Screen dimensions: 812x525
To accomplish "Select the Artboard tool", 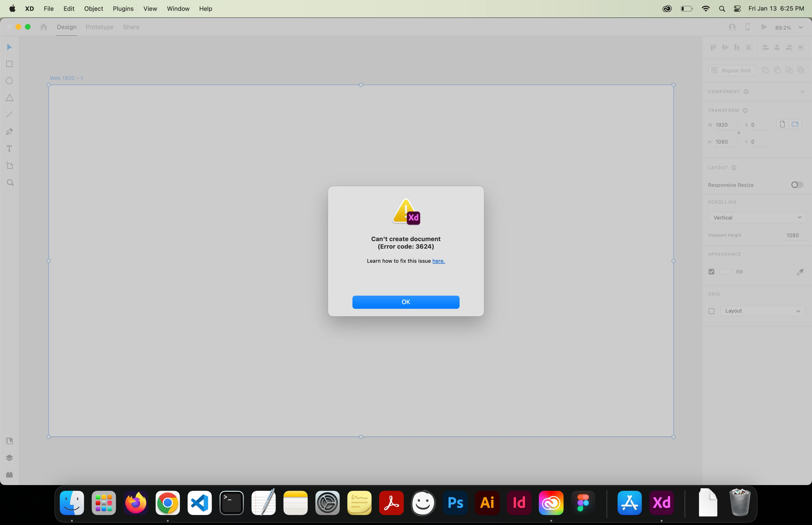I will [x=10, y=166].
